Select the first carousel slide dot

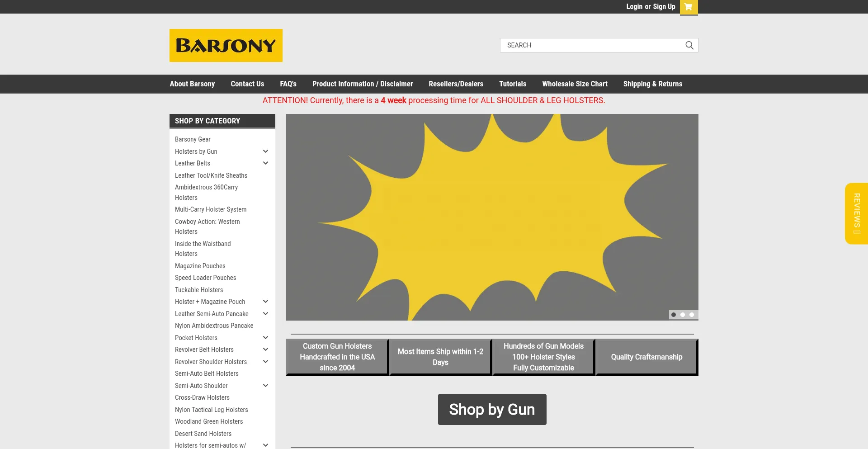(x=674, y=315)
